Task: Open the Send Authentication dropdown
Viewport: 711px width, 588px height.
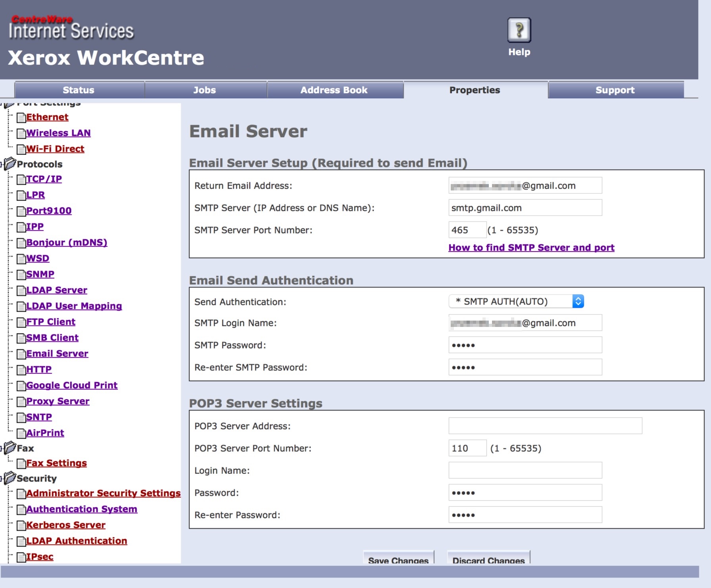Action: pos(516,302)
